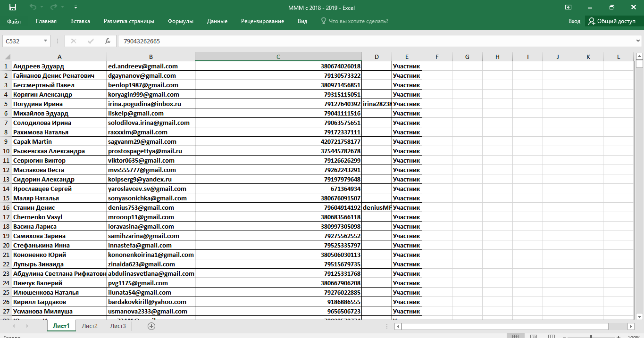Click the Insert Function fx icon

108,41
